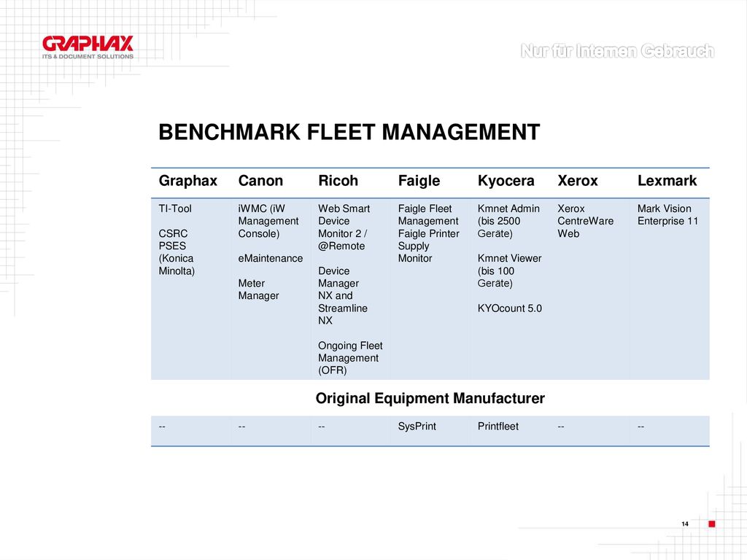
Task: Select the 'Kyocera' column header
Action: point(506,181)
